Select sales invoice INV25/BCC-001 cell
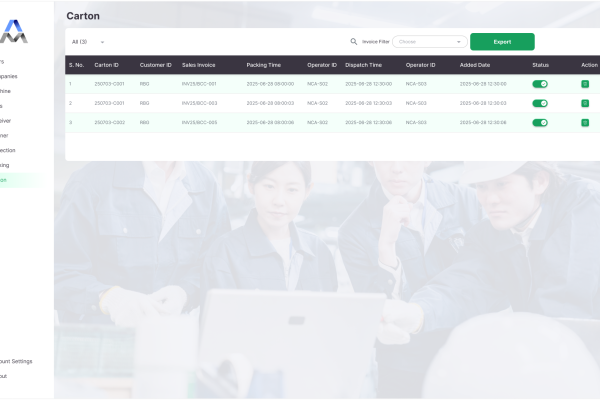 coord(199,84)
